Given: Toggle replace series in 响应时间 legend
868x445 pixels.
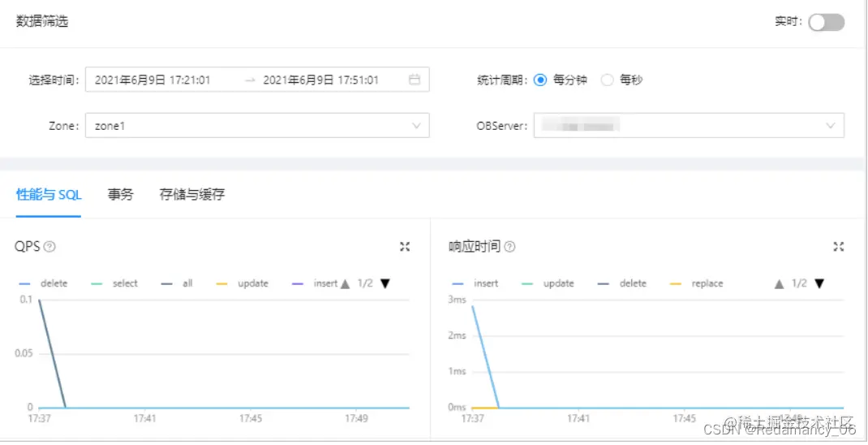Looking at the screenshot, I should click(696, 283).
